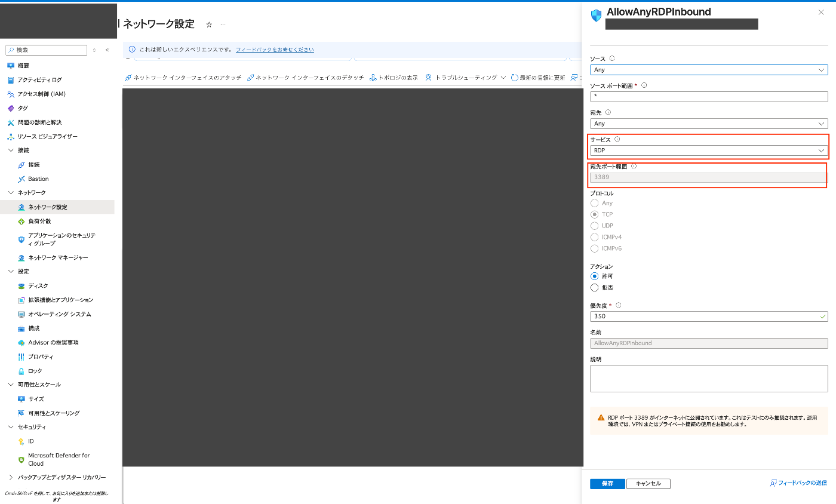Click the favorite star next to ネットワーク設定

tap(209, 24)
